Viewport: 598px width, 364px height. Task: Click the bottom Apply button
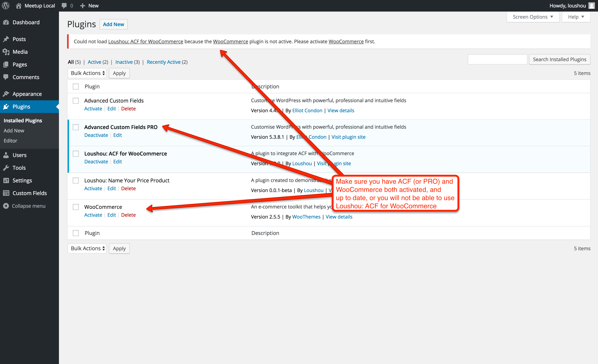[x=119, y=248]
